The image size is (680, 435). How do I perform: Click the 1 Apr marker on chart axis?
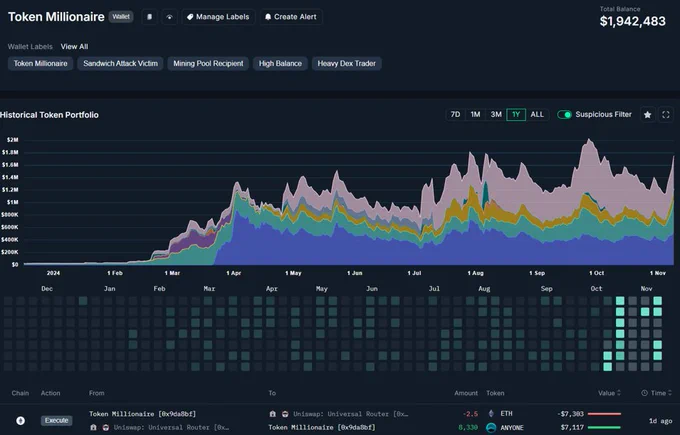(233, 273)
